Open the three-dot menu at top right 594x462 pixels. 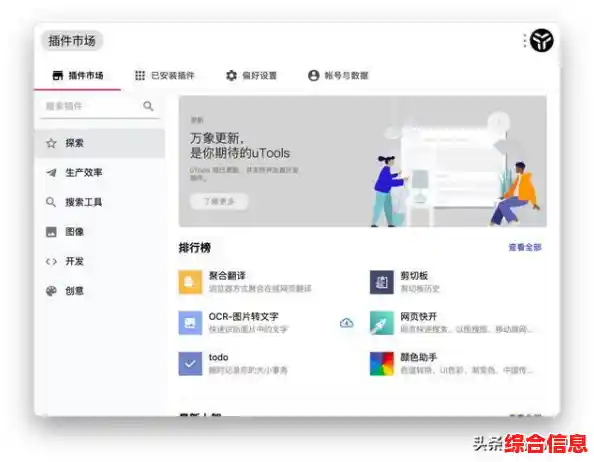tap(525, 41)
